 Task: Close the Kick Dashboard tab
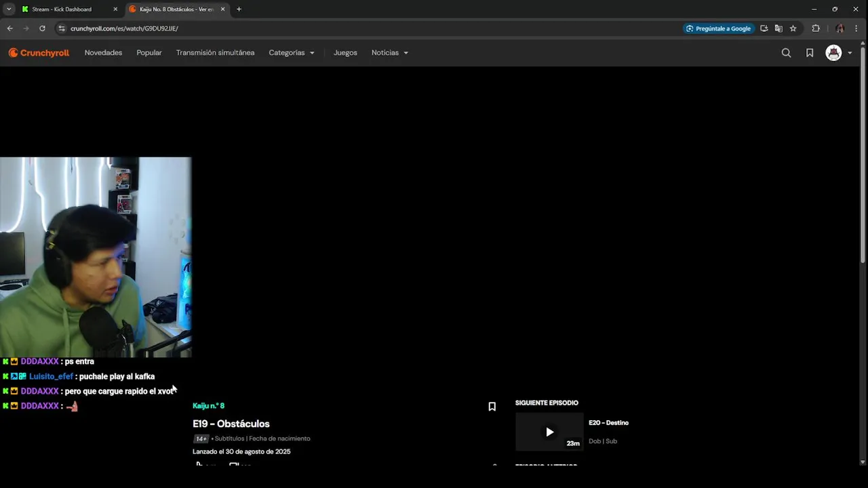click(115, 9)
